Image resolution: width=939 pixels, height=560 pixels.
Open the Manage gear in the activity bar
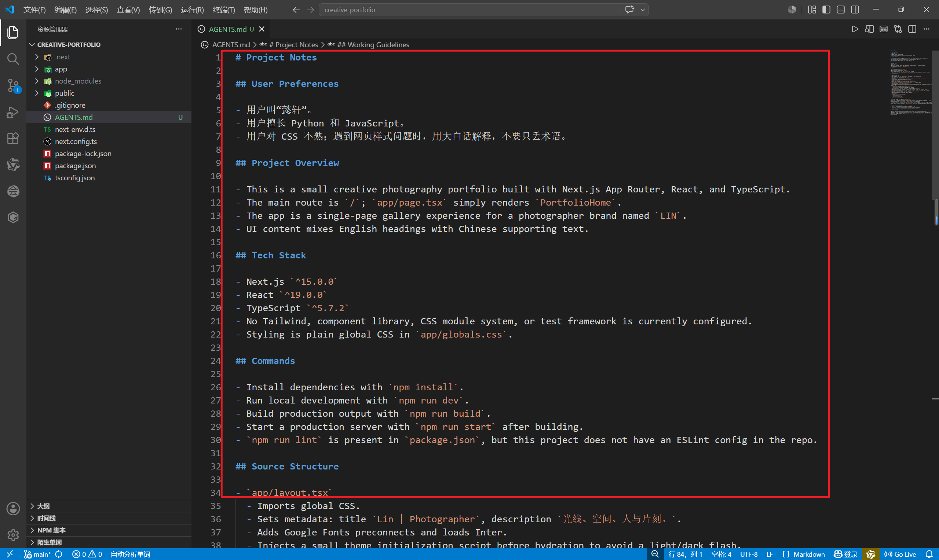point(13,534)
